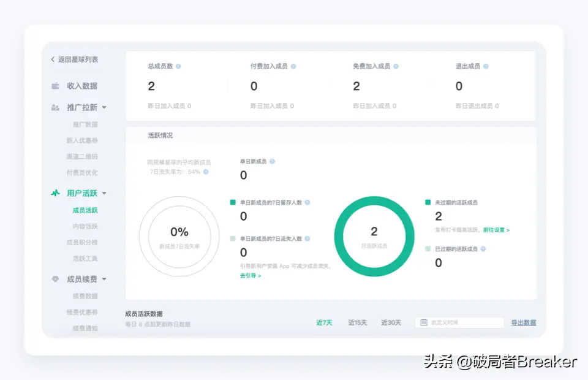588x380 pixels.
Task: Click the 推广拉新 people icon in sidebar
Action: pyautogui.click(x=55, y=108)
